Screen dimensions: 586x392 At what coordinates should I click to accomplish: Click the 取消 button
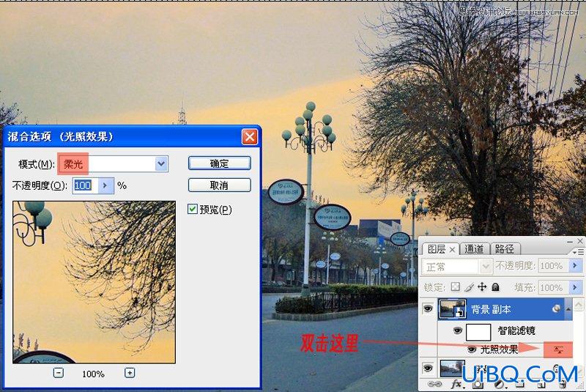point(219,185)
